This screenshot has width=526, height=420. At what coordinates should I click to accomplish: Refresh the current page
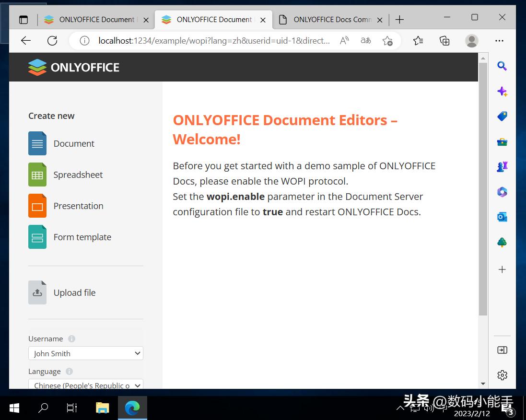pyautogui.click(x=52, y=40)
